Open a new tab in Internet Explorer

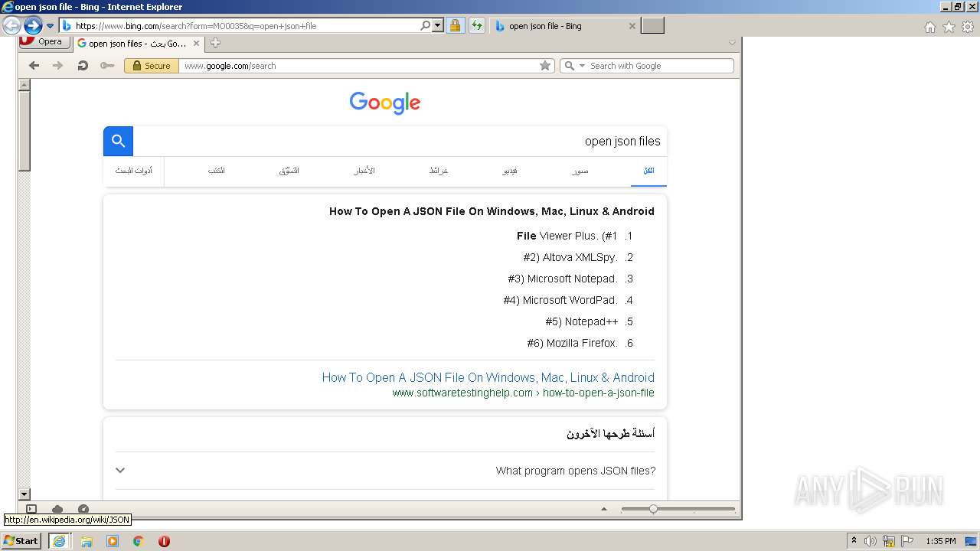coord(652,25)
